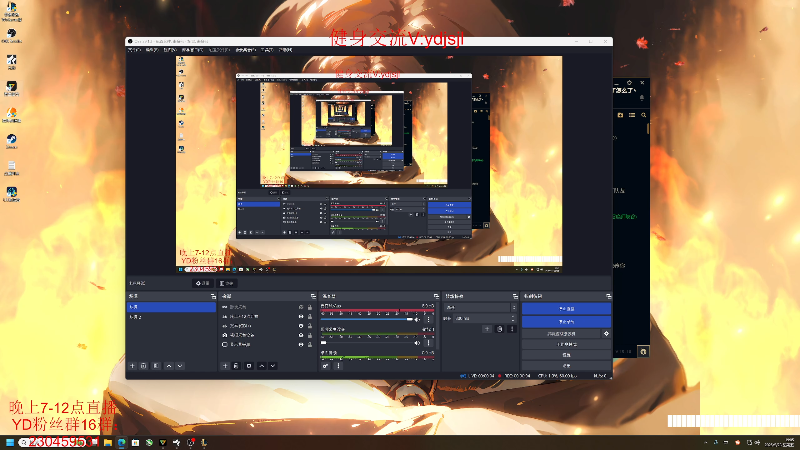Click the bell icon in the right-side dark window
Screen dimensions: 800x450
click(642, 97)
